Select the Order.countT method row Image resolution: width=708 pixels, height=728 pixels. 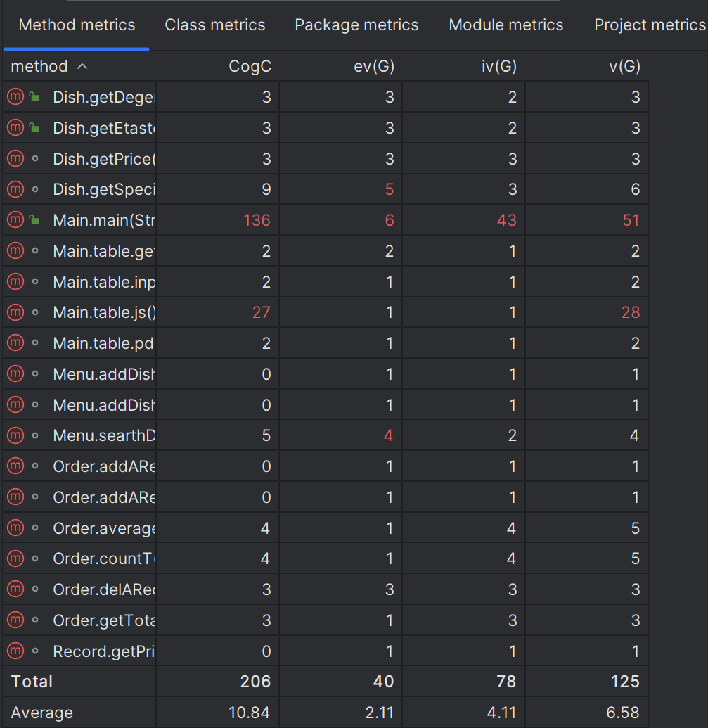click(326, 558)
